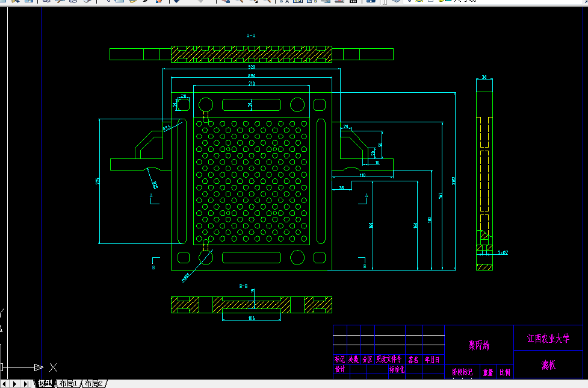Select the 阶段标记 cell text

(x=462, y=372)
